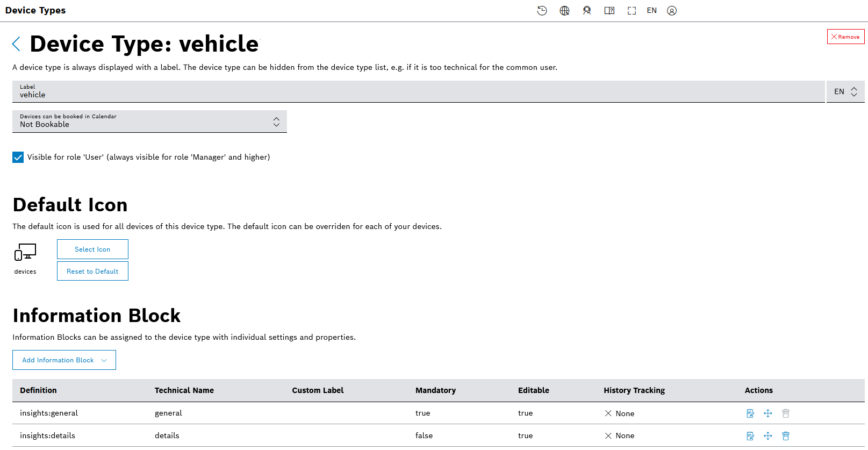Move the insights:general block with arrows icon
Viewport: 868px width, 450px height.
pyautogui.click(x=768, y=413)
